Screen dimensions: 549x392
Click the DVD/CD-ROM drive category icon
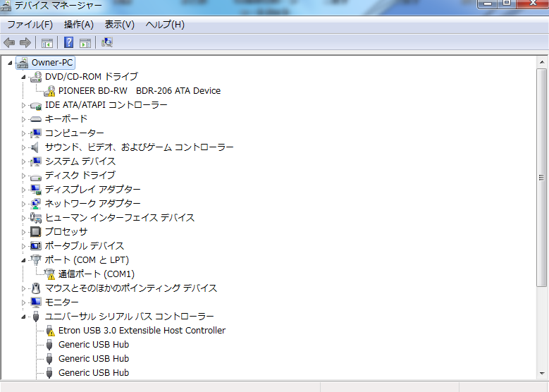36,77
